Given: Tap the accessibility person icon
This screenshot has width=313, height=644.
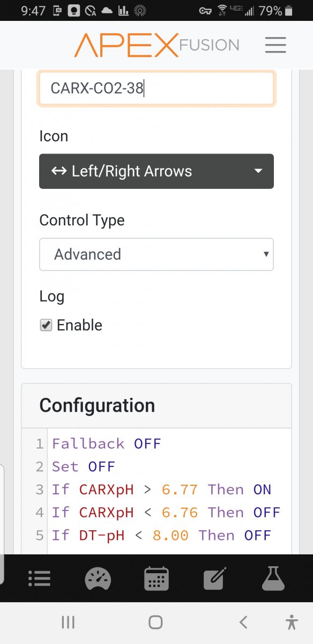Looking at the screenshot, I should 292,622.
